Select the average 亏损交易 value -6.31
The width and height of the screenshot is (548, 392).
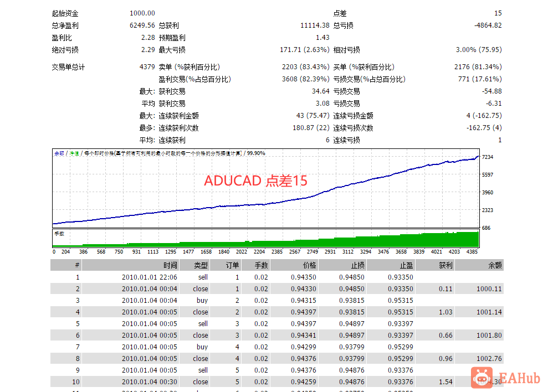(x=494, y=104)
